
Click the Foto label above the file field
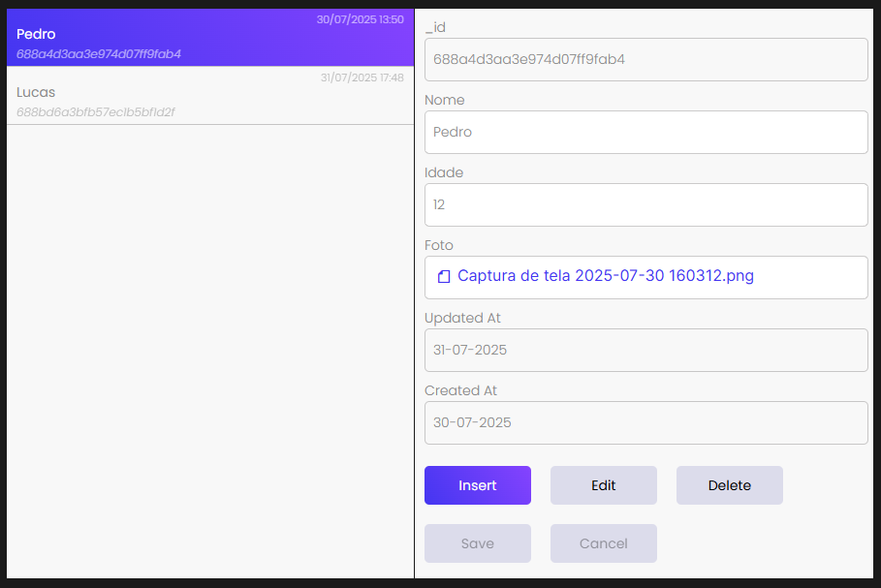(x=439, y=245)
